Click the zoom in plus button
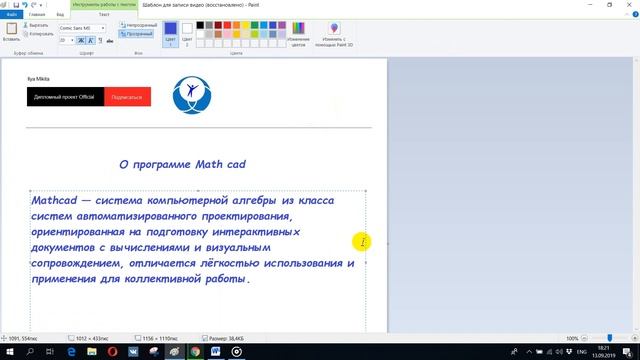 (634, 338)
